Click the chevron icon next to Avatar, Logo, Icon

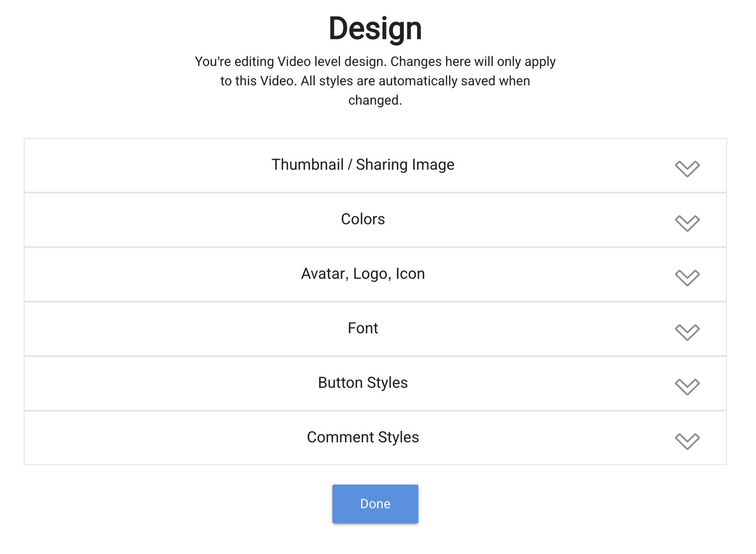[687, 277]
